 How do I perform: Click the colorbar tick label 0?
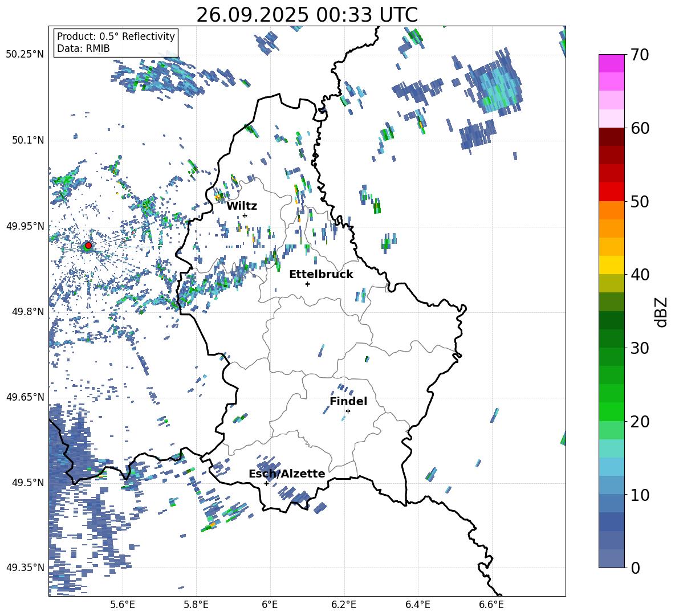[x=635, y=568]
